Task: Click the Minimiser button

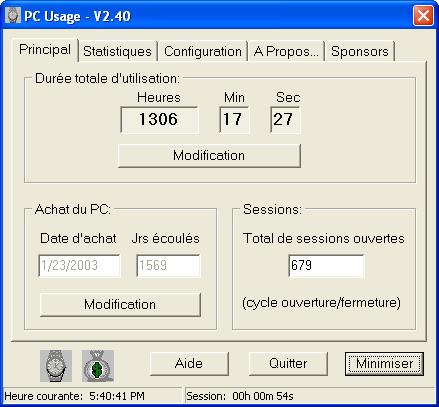Action: pos(384,363)
